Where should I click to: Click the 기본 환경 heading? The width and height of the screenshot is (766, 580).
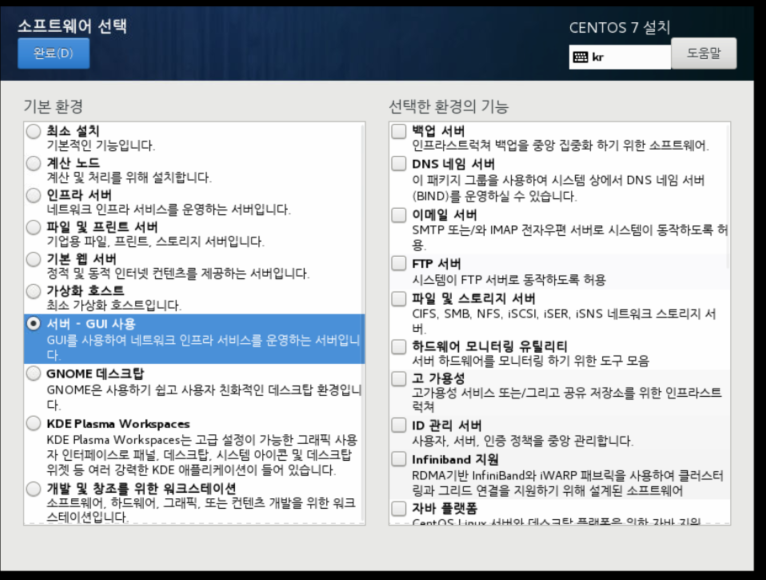pos(53,106)
